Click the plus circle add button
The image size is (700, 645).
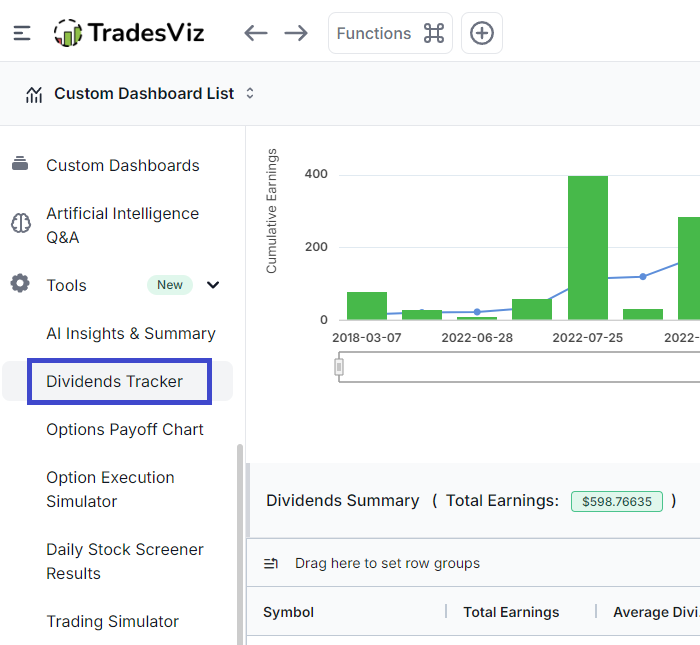pos(482,33)
